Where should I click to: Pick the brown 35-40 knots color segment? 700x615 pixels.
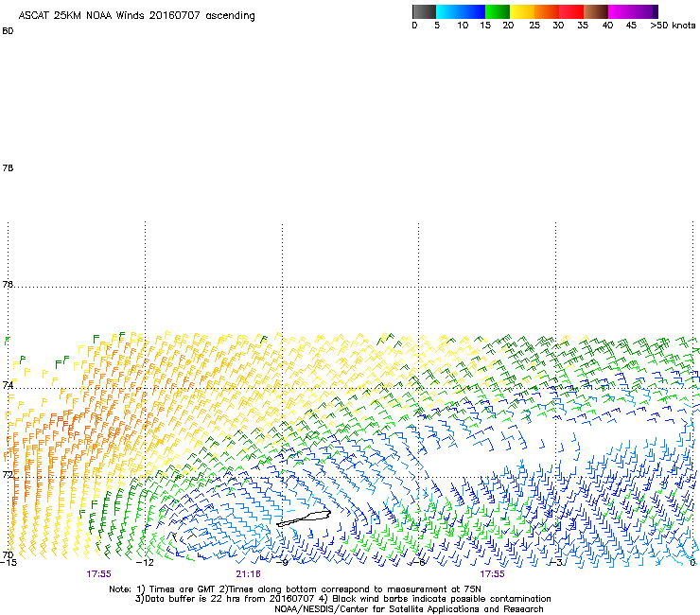click(x=596, y=11)
